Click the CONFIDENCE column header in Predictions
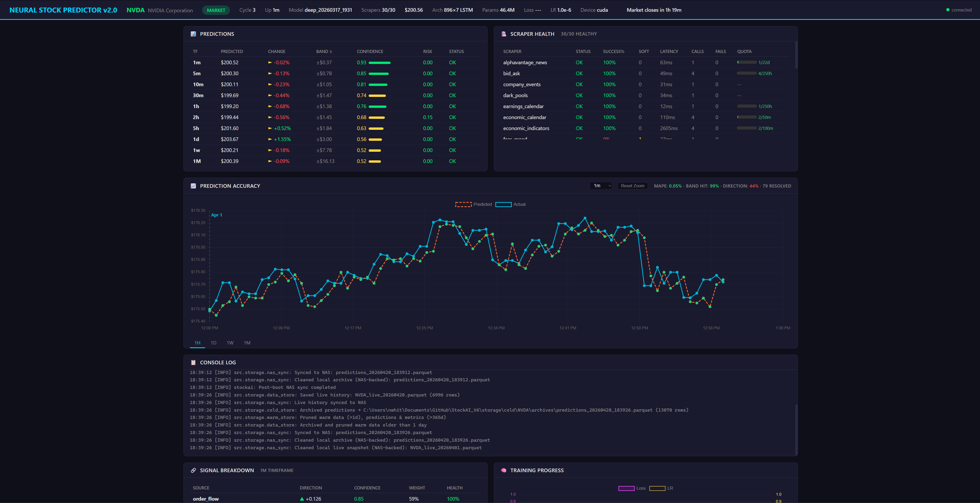Viewport: 980px width, 503px height. 370,51
